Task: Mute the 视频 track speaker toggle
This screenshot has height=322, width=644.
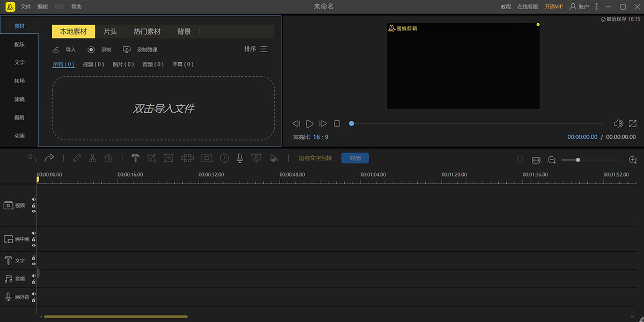Action: point(33,199)
